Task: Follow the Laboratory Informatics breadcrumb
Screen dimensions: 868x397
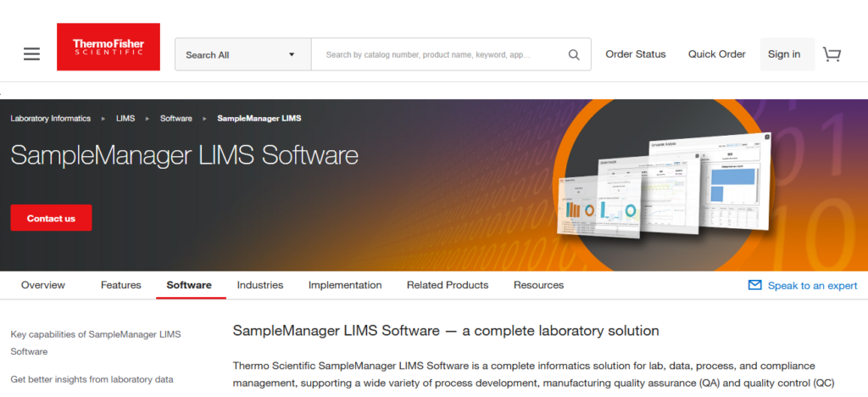Action: coord(50,119)
